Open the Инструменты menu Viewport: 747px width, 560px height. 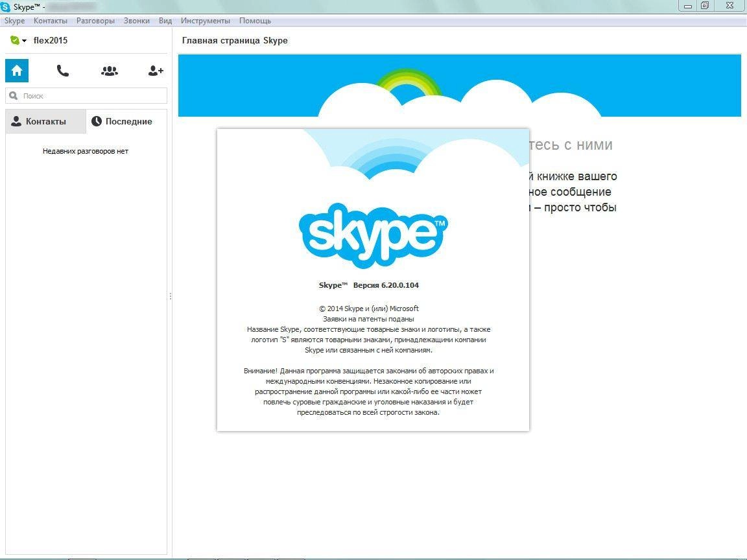click(x=206, y=21)
